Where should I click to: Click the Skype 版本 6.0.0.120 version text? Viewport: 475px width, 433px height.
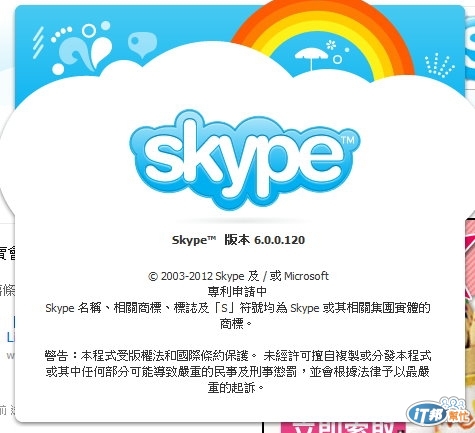point(238,240)
